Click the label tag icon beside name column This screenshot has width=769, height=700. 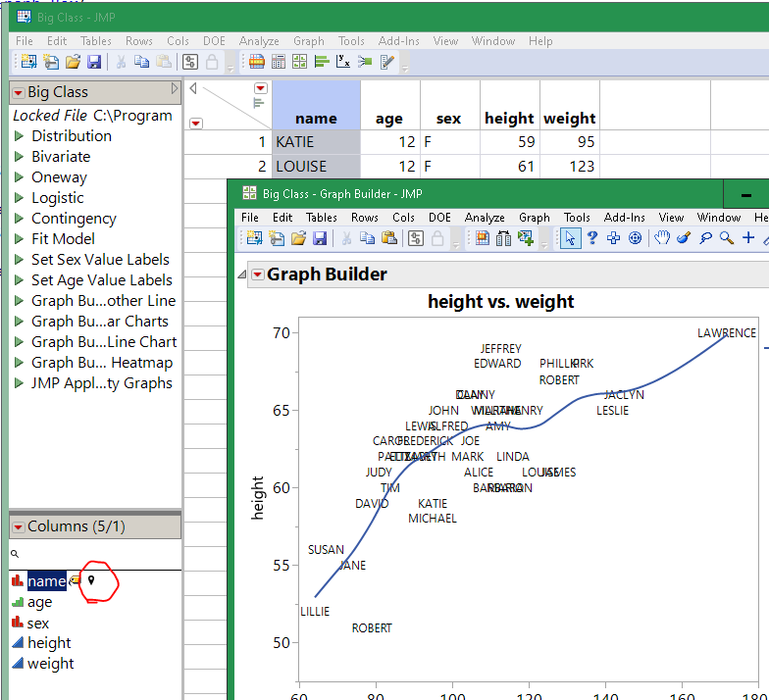[x=76, y=581]
